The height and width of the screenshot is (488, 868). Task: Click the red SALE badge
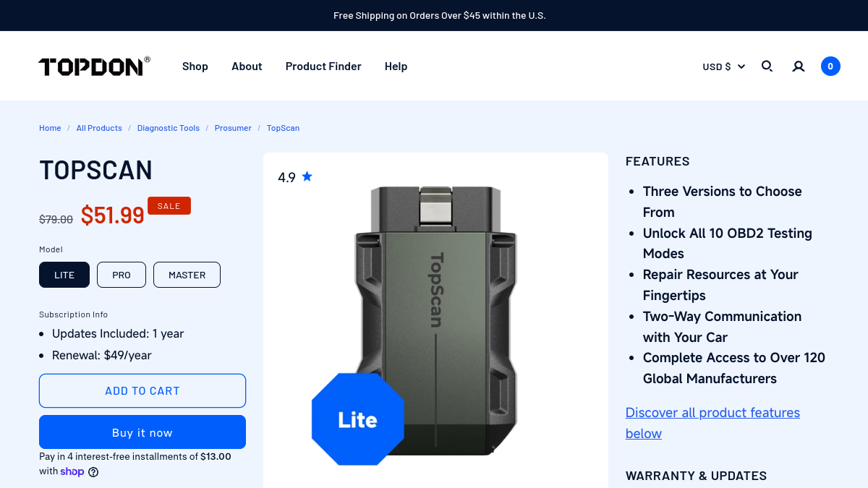169,206
